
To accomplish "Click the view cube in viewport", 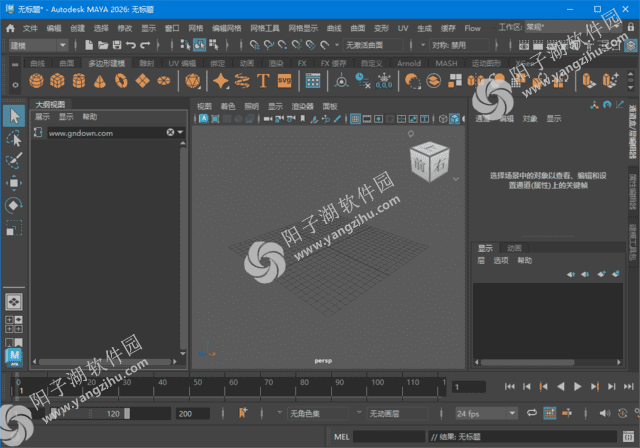I will click(429, 162).
